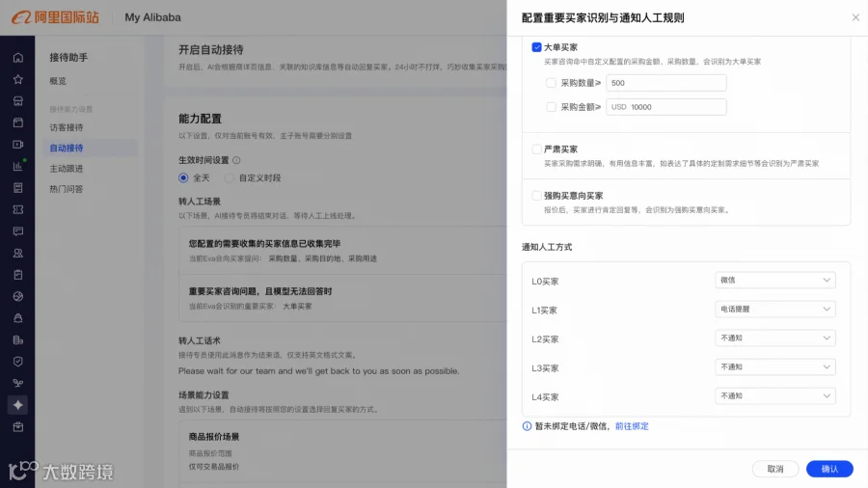Open the L1买家 电话提醒 dropdown
Viewport: 868px width, 488px height.
[x=775, y=309]
